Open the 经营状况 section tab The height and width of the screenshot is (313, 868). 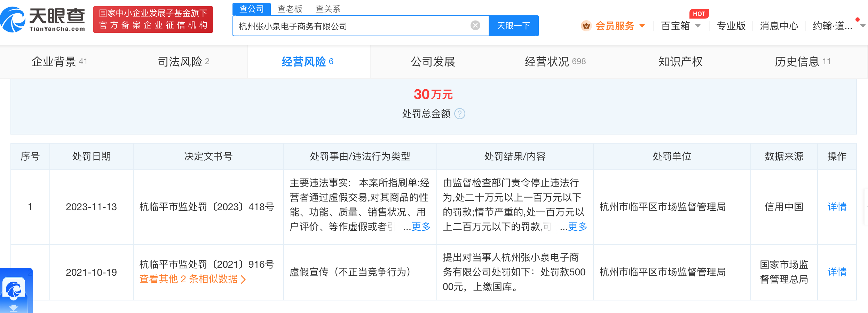click(555, 62)
